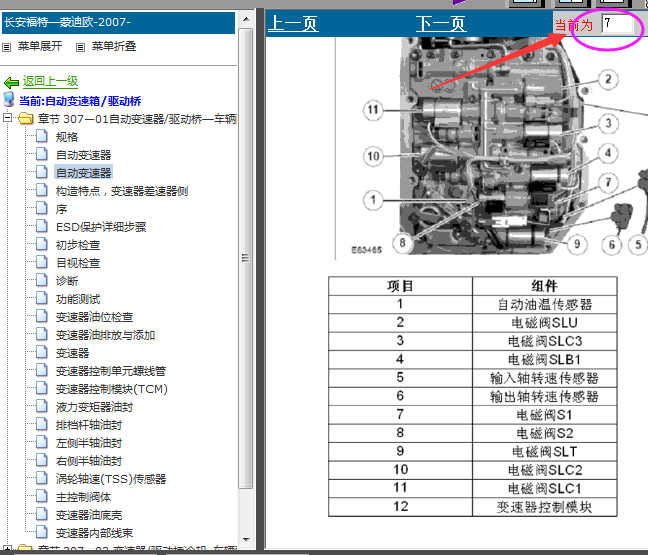Open the 功能测试 tree item

point(78,299)
